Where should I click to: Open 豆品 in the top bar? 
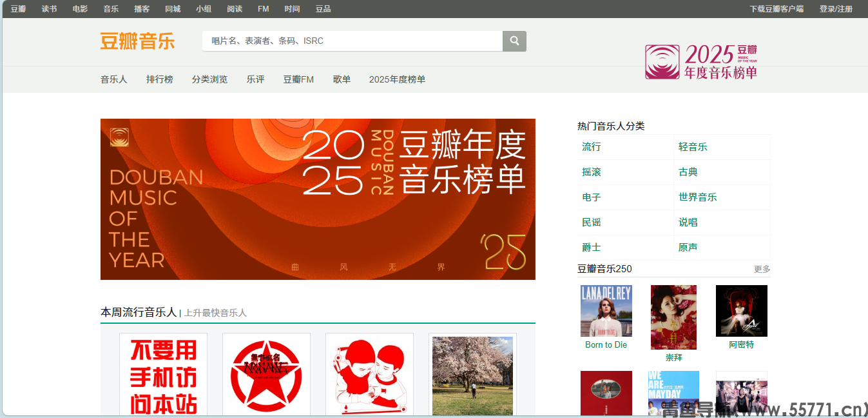click(323, 9)
